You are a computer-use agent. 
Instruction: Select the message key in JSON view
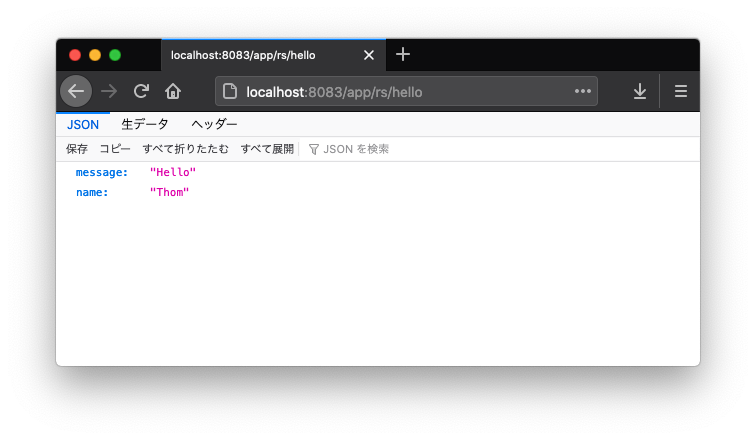pyautogui.click(x=102, y=173)
